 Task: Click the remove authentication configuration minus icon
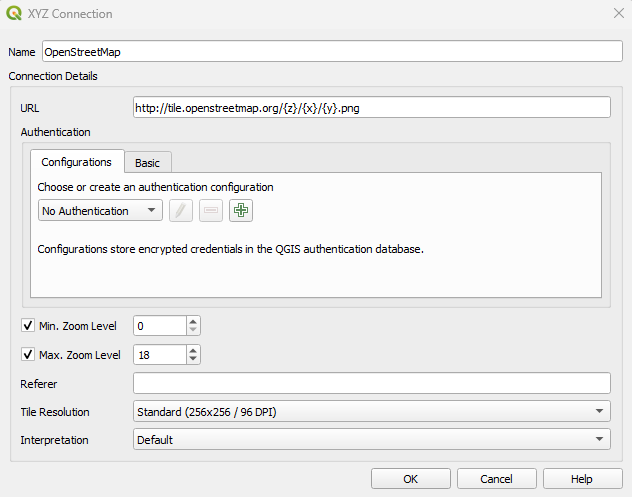211,210
